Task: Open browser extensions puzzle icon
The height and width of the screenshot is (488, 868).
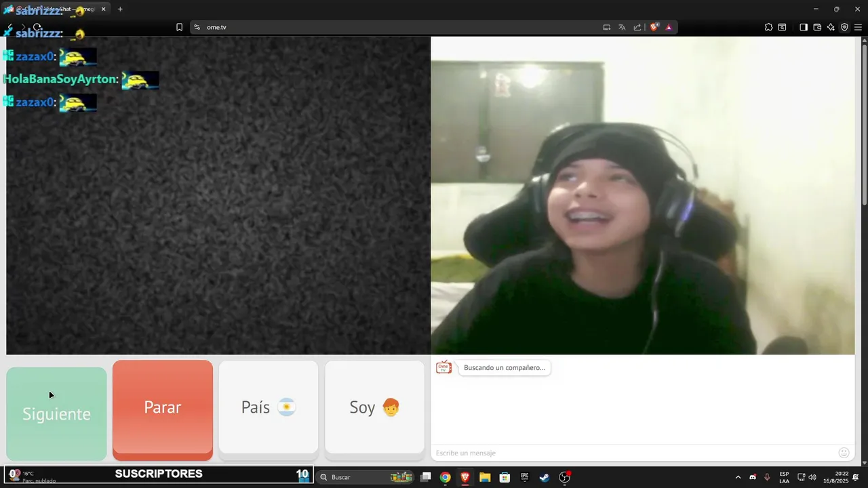Action: [768, 27]
